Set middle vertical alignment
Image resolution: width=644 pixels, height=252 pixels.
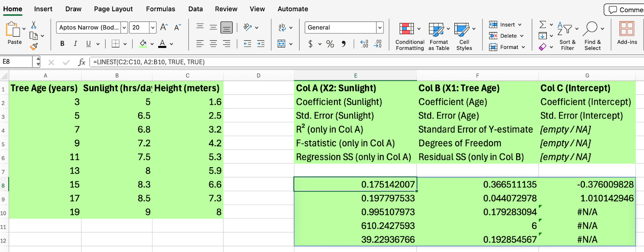click(213, 27)
